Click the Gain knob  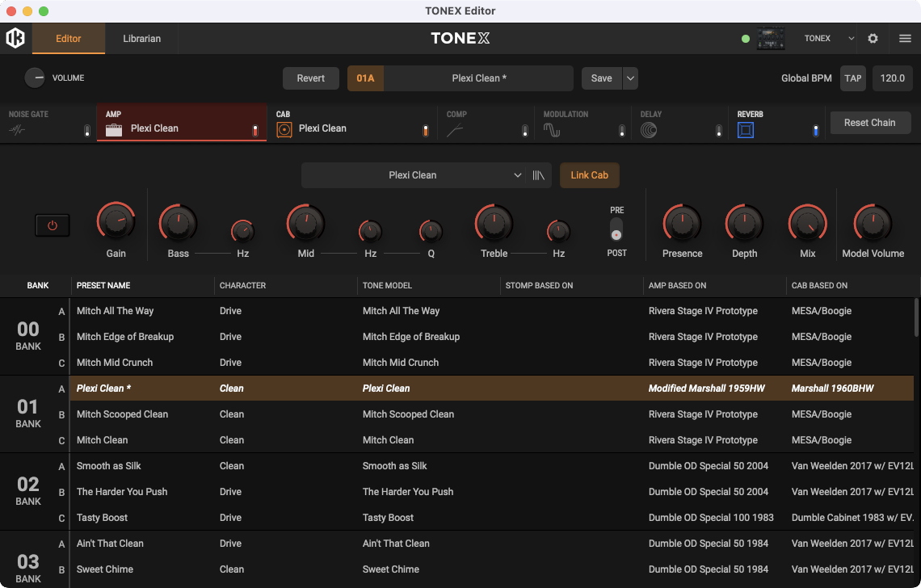tap(116, 221)
